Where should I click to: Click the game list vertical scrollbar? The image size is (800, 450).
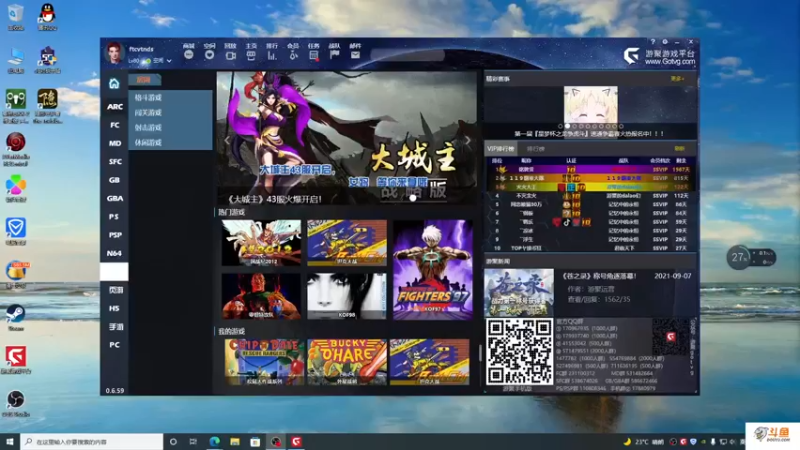pos(480,352)
